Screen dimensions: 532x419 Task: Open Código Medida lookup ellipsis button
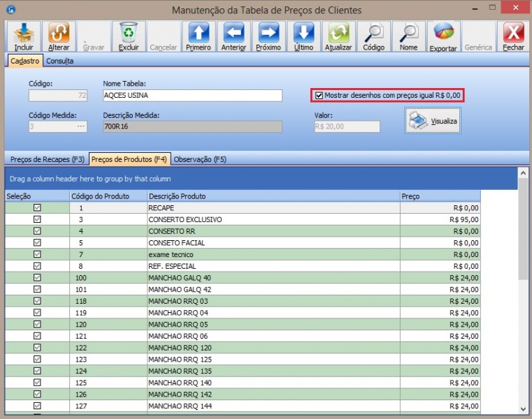click(x=81, y=126)
